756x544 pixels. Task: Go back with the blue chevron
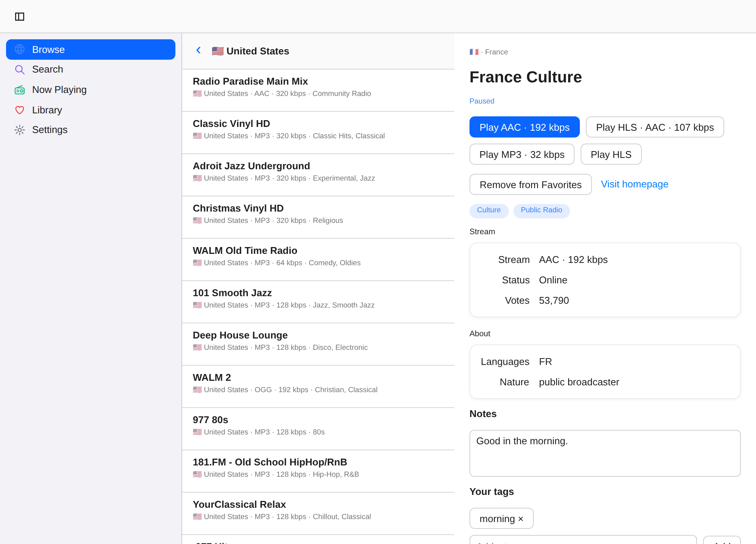198,50
